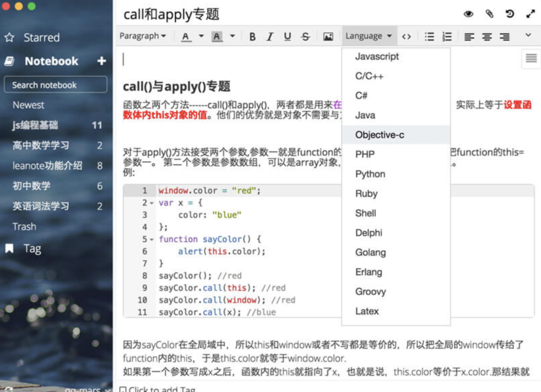Insert a numbered list
Viewport: 541px width, 392px height.
447,36
